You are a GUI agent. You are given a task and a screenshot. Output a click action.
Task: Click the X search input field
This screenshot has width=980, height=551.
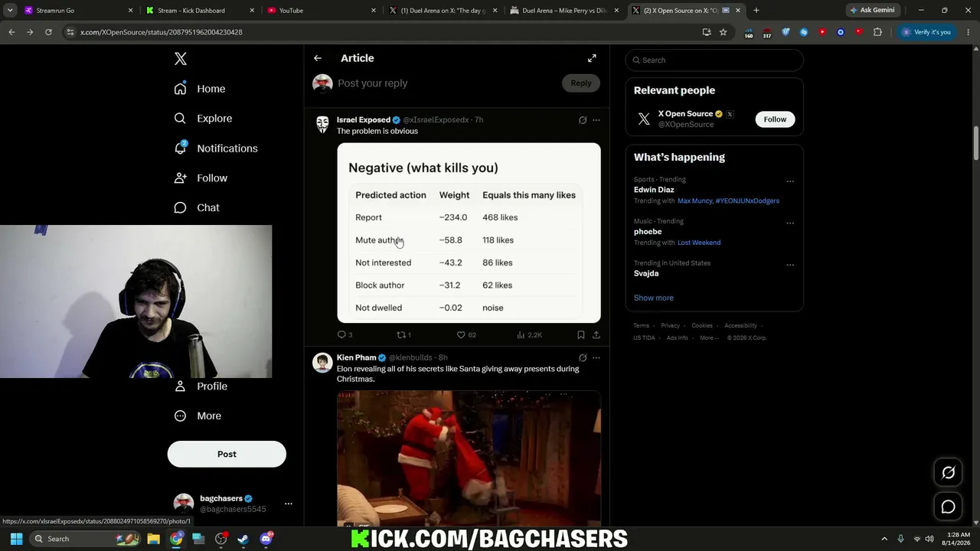714,60
